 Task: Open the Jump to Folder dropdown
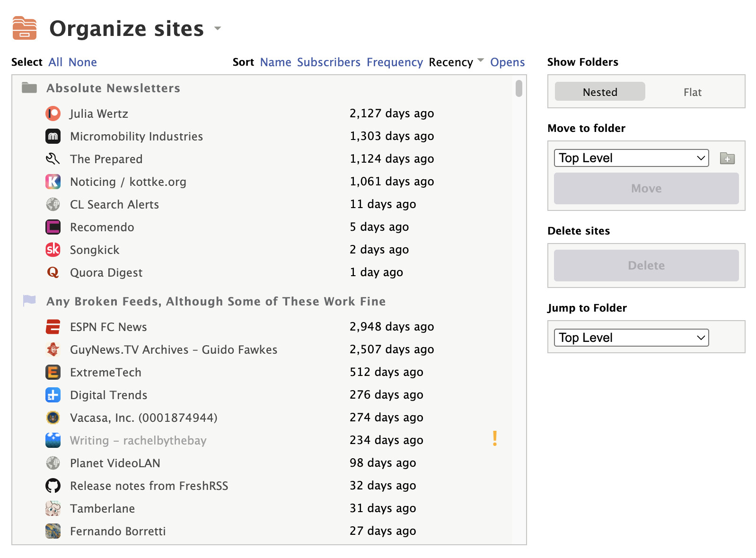tap(631, 338)
